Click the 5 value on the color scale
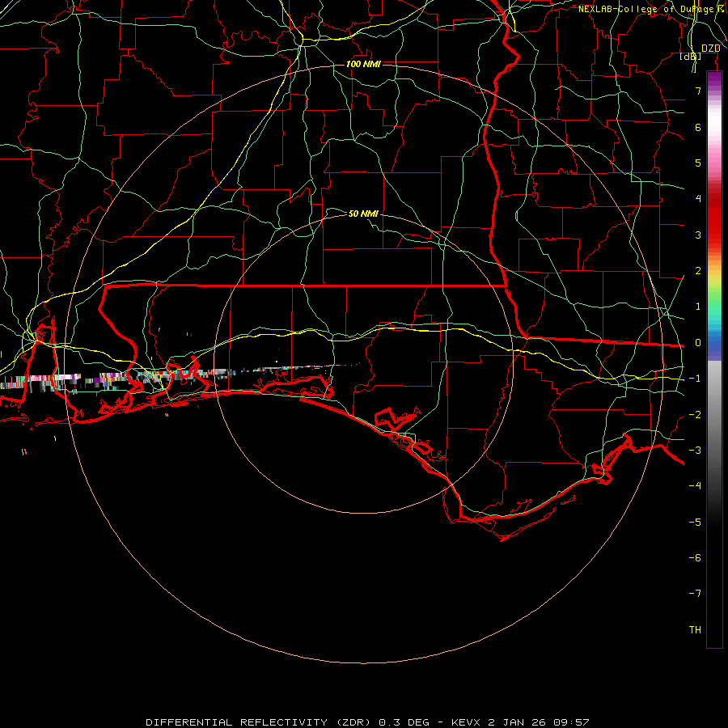The height and width of the screenshot is (728, 728). 698,163
